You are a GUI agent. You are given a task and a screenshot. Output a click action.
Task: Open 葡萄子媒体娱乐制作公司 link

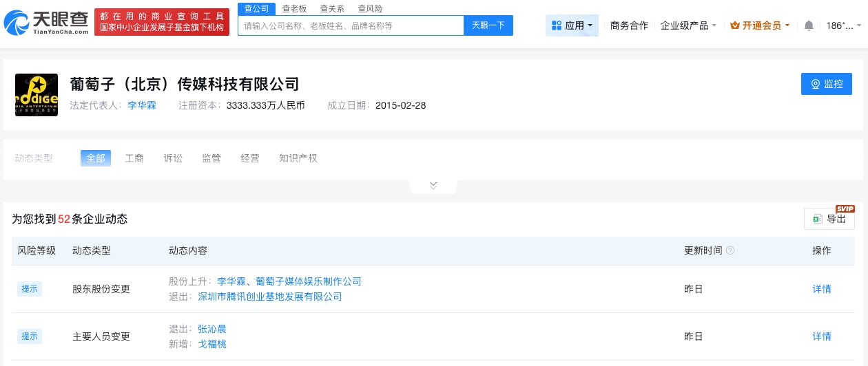pos(309,281)
